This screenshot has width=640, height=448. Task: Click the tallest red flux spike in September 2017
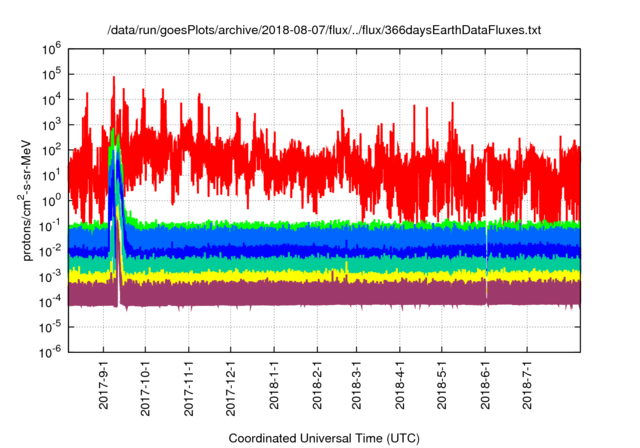[114, 98]
